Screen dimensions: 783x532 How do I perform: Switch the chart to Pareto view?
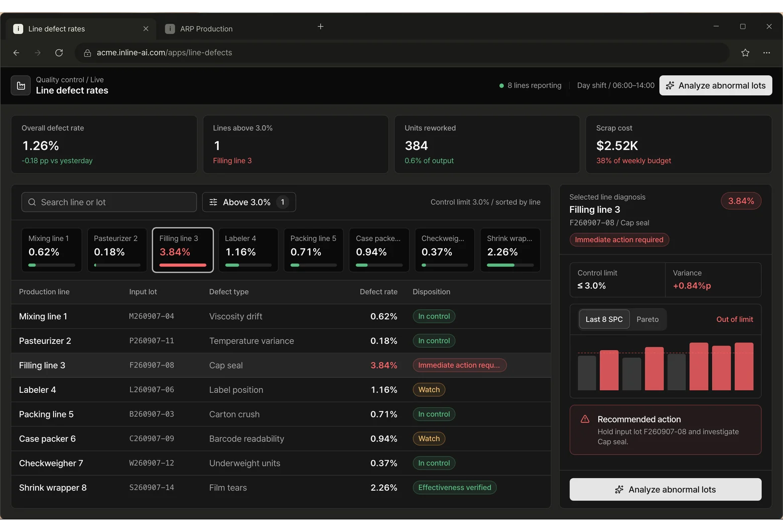coord(647,319)
